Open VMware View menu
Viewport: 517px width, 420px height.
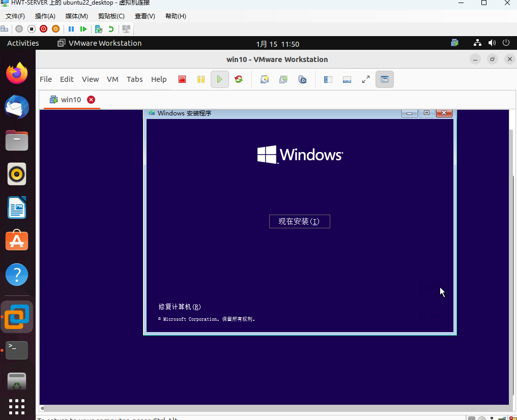(x=91, y=79)
